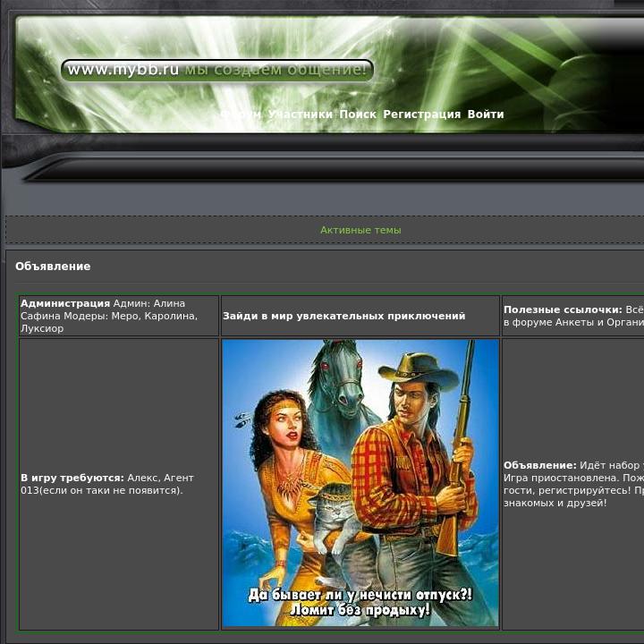This screenshot has width=644, height=644.
Task: Open the Активные темы link
Action: [360, 230]
